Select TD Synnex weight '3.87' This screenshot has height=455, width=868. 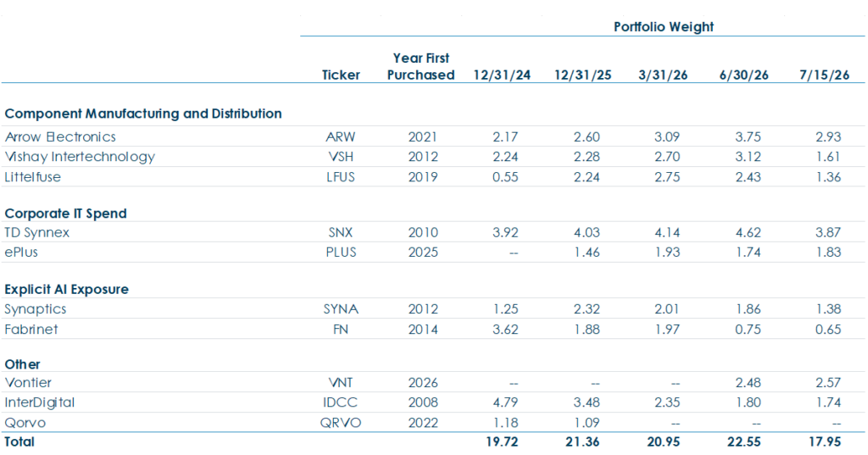[x=828, y=232]
